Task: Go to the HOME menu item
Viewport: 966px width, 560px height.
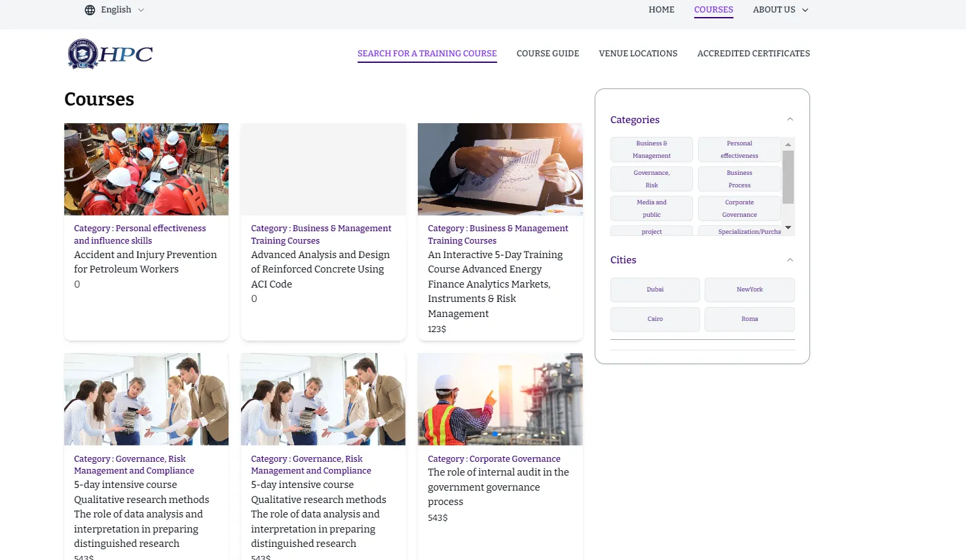Action: [x=661, y=10]
